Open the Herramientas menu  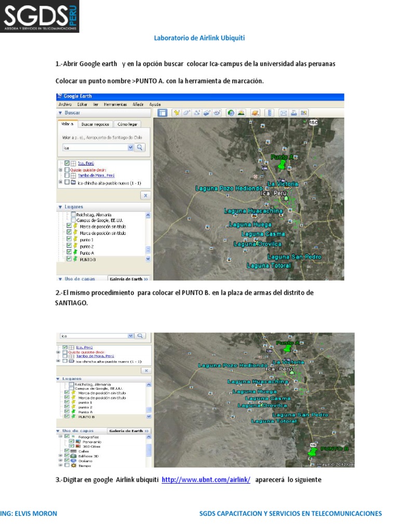point(115,104)
